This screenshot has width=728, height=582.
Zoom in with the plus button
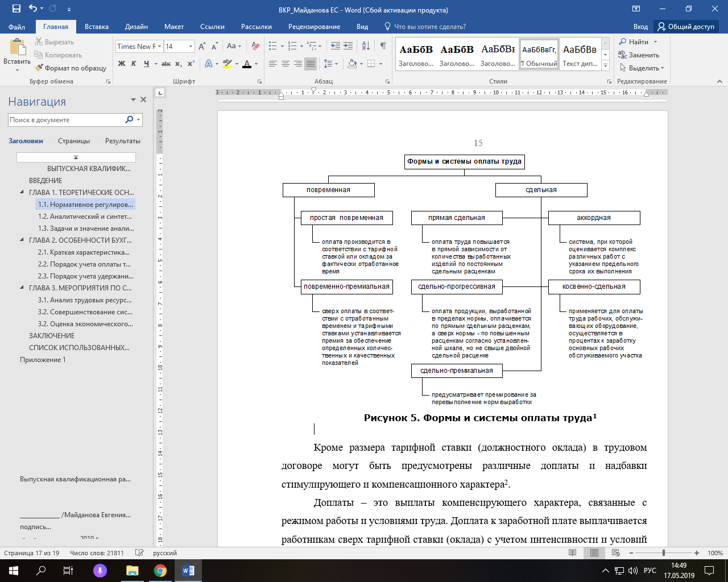[697, 553]
